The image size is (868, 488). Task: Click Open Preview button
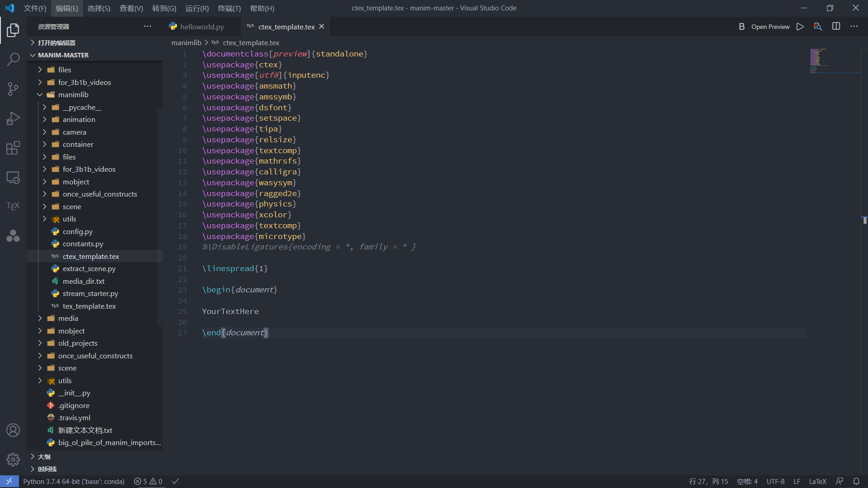click(x=770, y=27)
